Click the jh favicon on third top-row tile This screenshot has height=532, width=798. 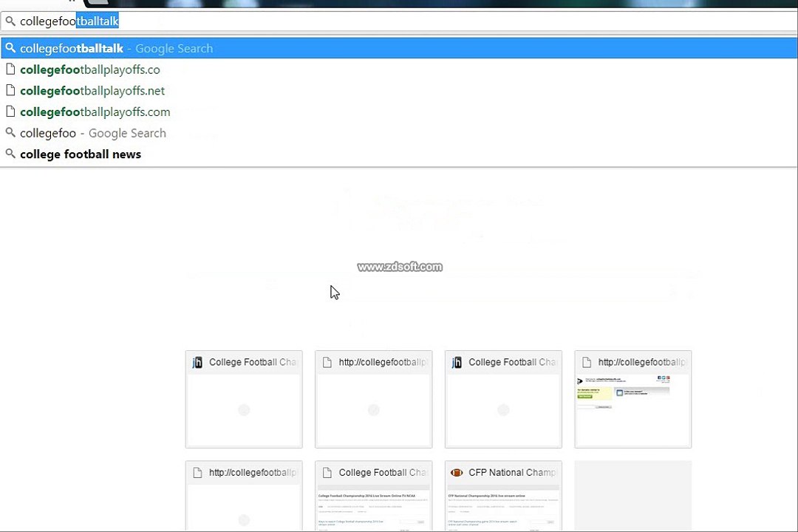tap(457, 362)
